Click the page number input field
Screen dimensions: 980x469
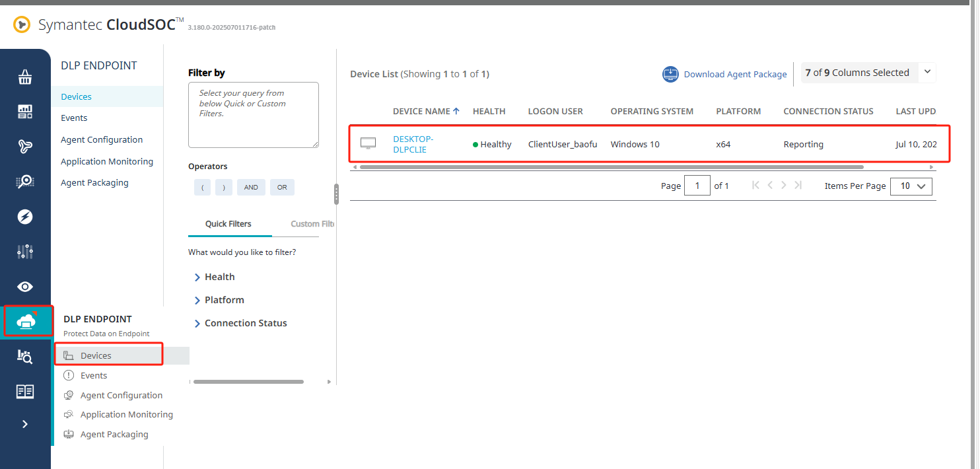[x=697, y=186]
